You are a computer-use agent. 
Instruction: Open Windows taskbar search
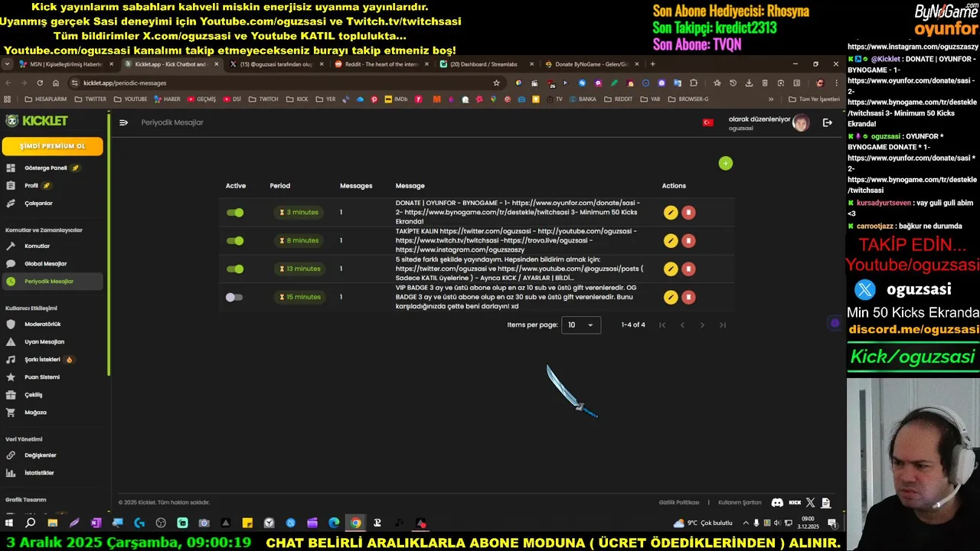pyautogui.click(x=31, y=523)
